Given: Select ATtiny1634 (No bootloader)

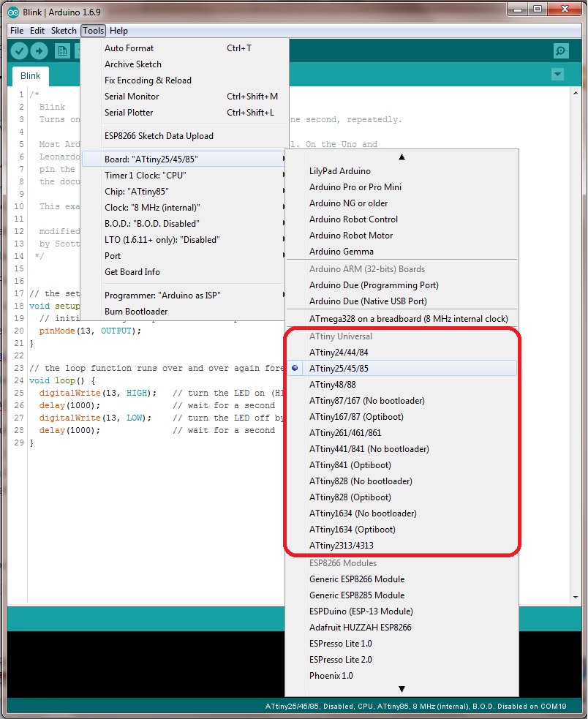Looking at the screenshot, I should [402, 513].
